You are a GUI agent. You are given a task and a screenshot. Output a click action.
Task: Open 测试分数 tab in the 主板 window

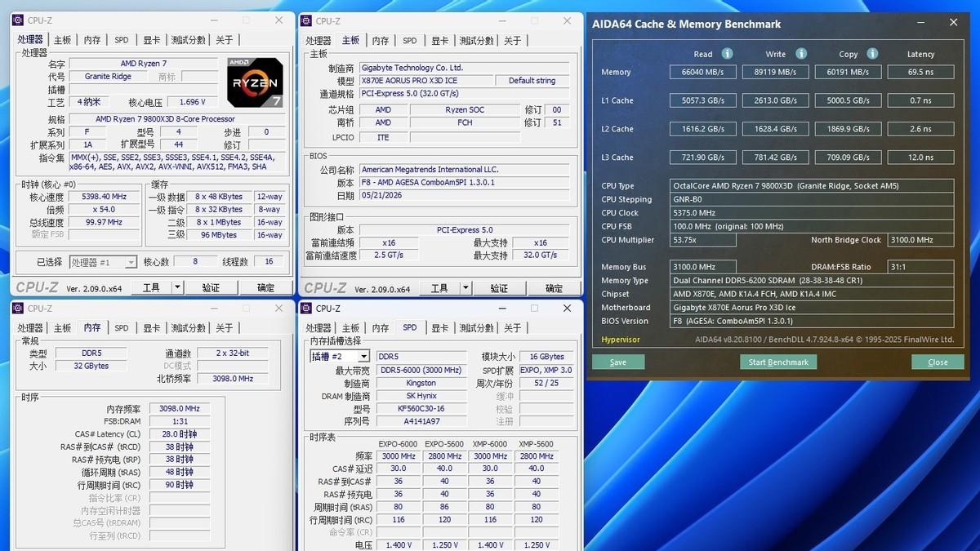[x=477, y=40]
